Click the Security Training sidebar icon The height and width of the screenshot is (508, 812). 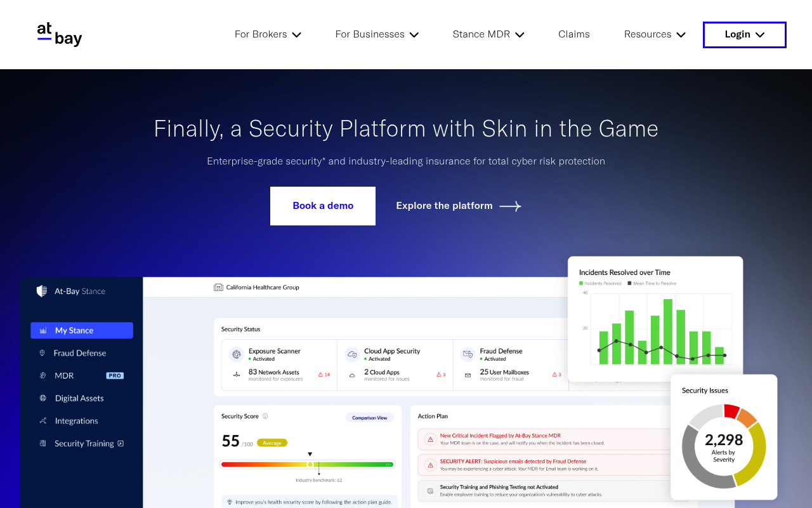[43, 443]
